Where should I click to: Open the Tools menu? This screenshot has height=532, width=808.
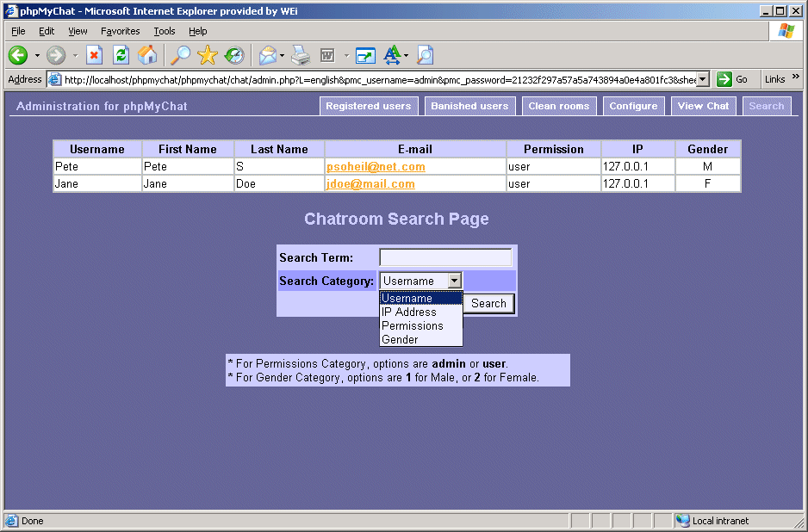click(x=165, y=31)
